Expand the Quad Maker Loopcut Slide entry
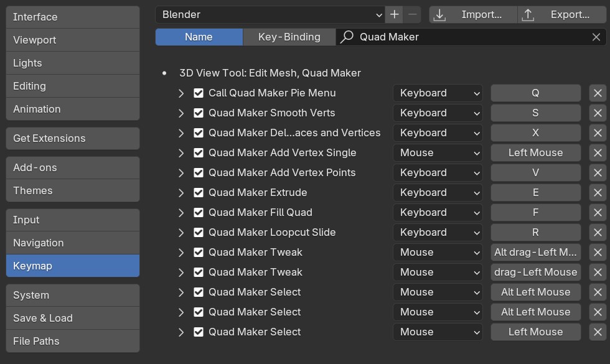The width and height of the screenshot is (610, 364). coord(181,232)
